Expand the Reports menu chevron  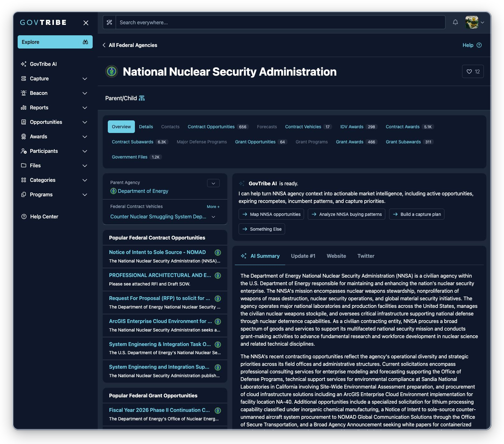pyautogui.click(x=85, y=107)
